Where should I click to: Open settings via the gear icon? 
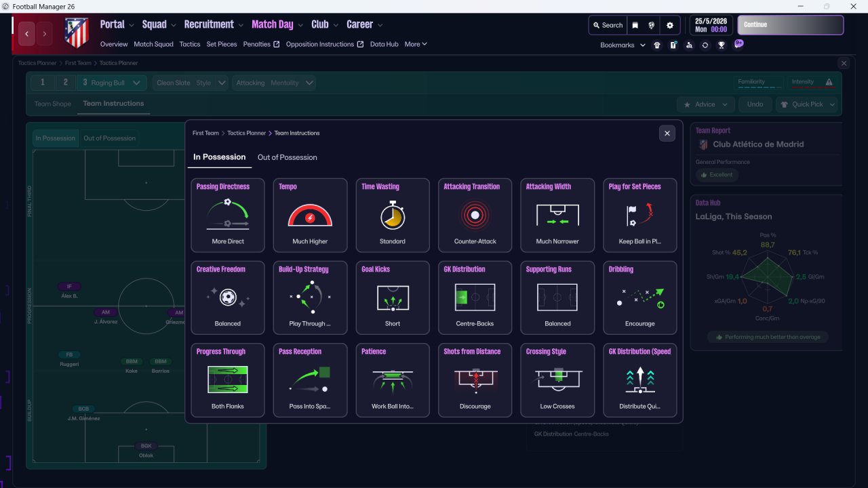(x=670, y=25)
